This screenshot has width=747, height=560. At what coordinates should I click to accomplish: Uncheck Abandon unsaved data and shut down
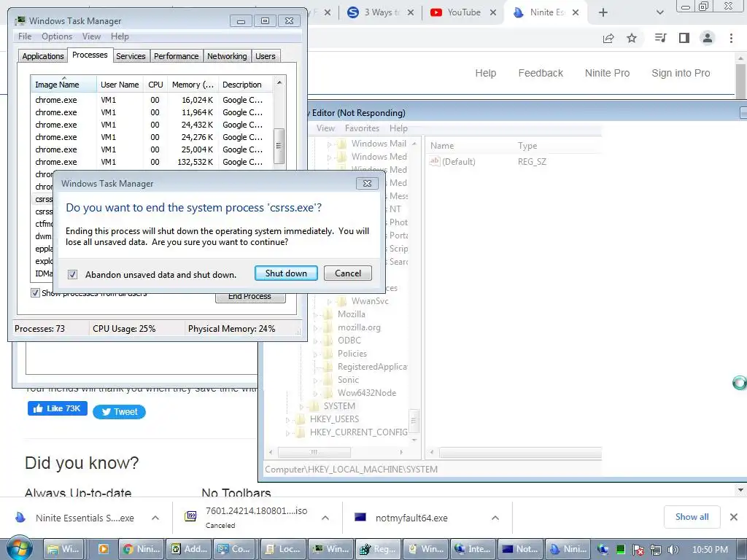coord(72,274)
